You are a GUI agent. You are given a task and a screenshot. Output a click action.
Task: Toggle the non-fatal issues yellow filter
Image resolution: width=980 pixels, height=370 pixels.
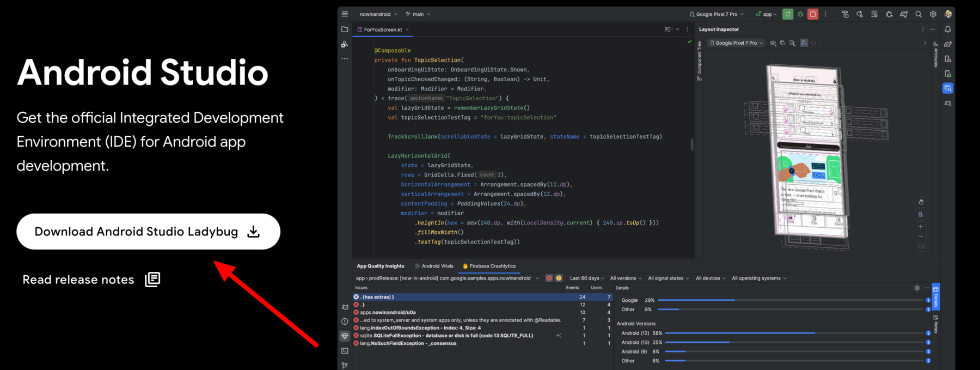click(559, 278)
